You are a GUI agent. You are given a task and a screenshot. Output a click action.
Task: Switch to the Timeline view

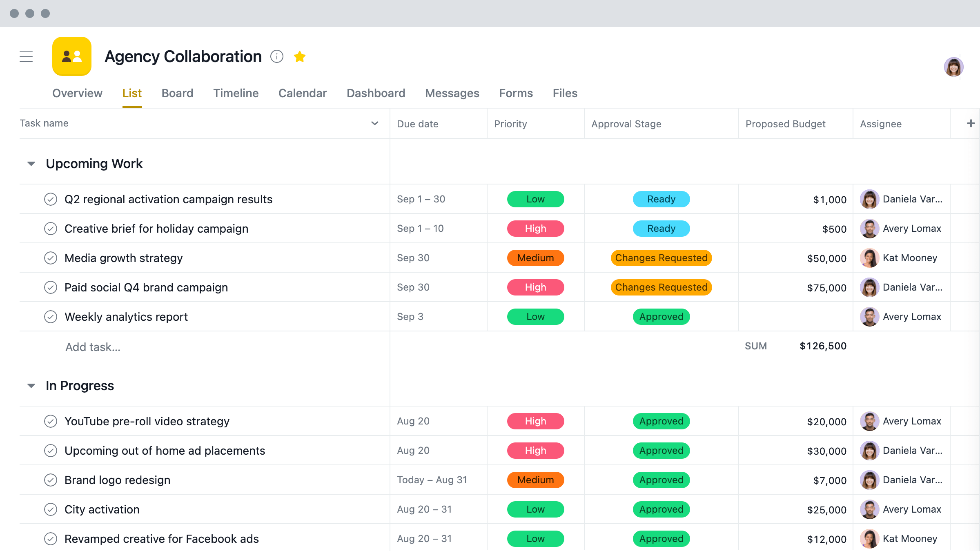236,93
